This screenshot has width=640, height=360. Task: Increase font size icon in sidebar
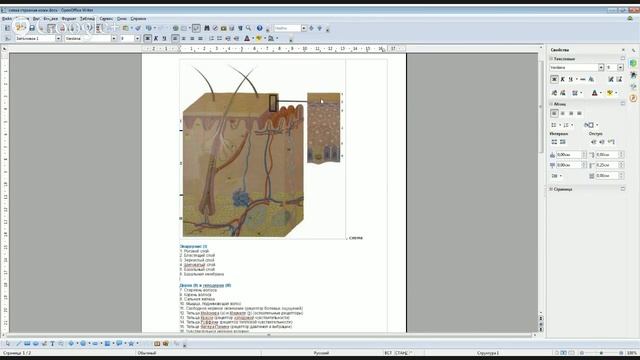[x=611, y=79]
